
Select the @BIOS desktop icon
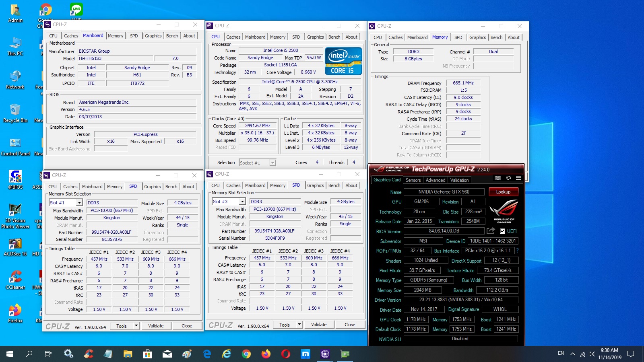tap(15, 180)
